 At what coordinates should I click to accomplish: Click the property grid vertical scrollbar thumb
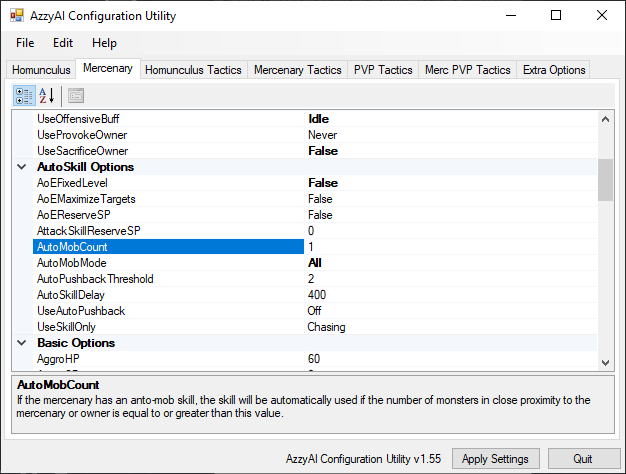[x=605, y=180]
